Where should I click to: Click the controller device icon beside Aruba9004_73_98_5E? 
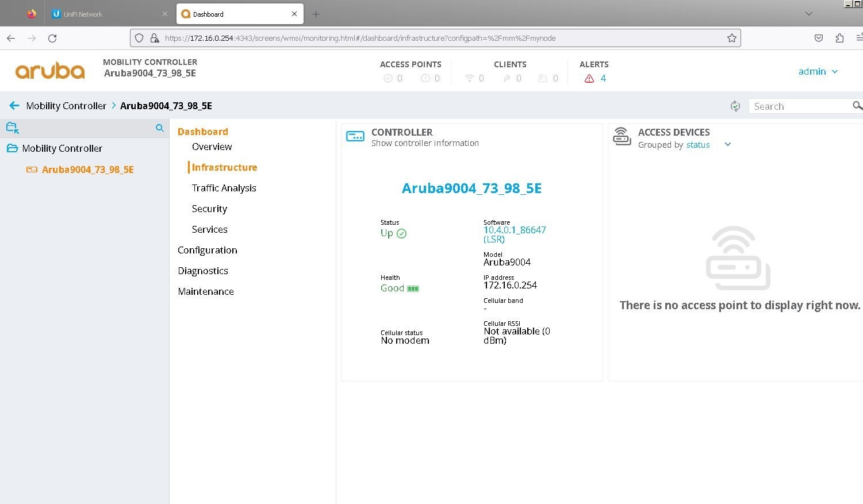point(32,170)
